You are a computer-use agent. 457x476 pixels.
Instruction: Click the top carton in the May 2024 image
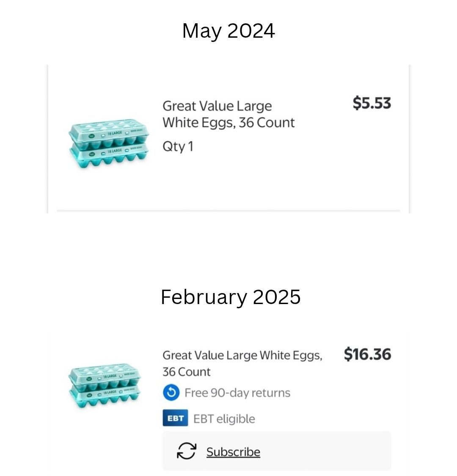click(109, 133)
